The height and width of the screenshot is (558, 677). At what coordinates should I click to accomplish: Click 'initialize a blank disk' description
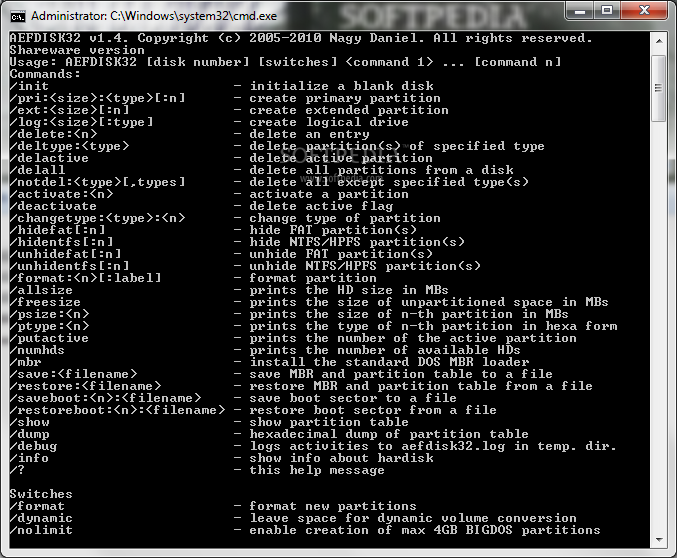[341, 86]
